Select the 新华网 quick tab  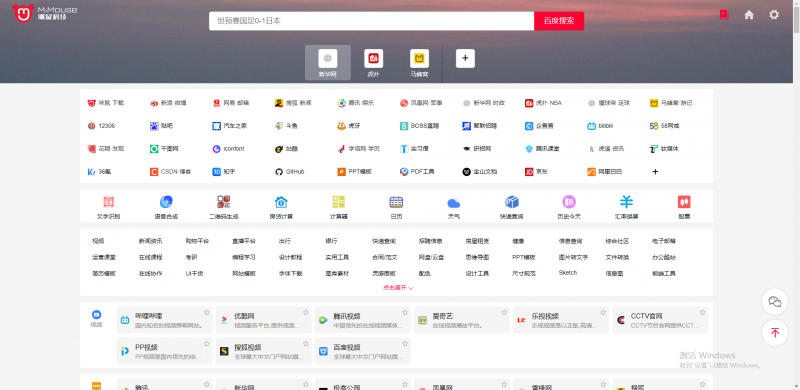(328, 63)
